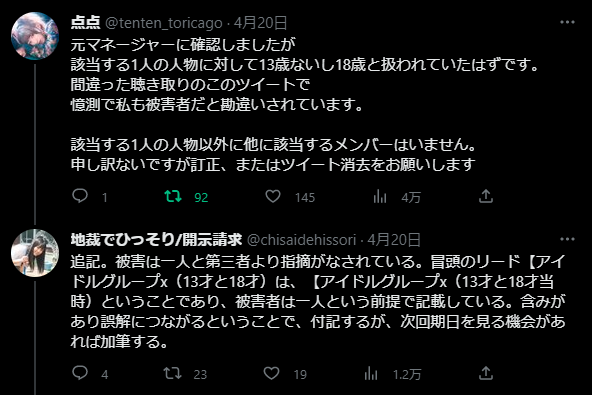
Task: Open the reply icon on the 点点 tweet
Action: click(80, 196)
